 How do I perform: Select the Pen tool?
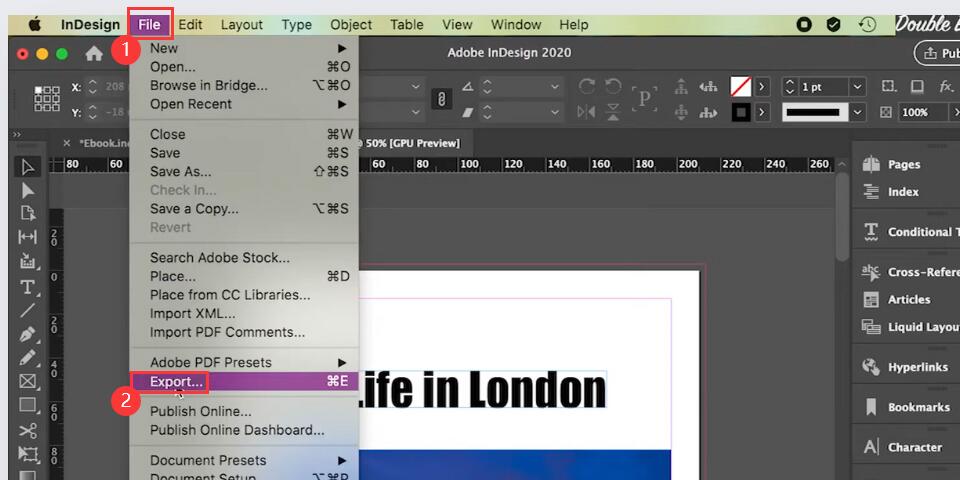pyautogui.click(x=28, y=334)
